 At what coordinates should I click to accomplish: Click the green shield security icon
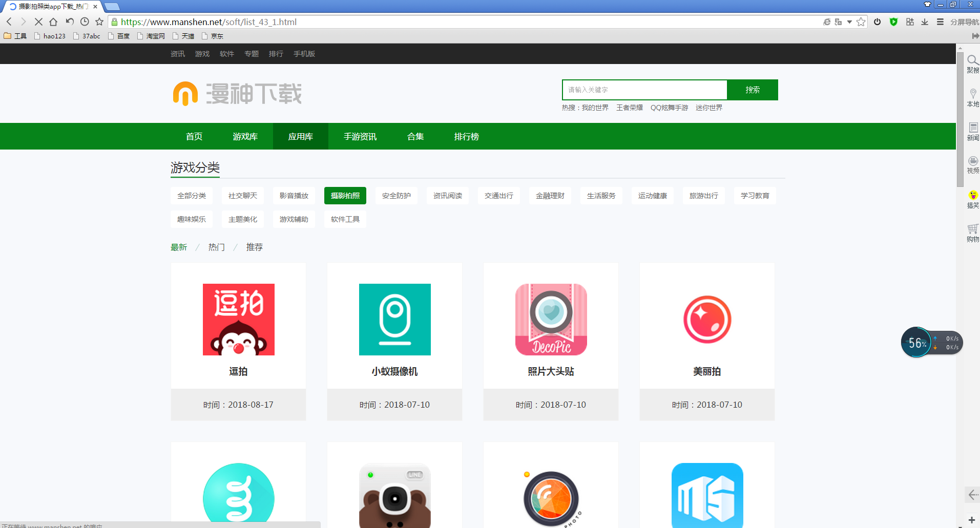[893, 22]
